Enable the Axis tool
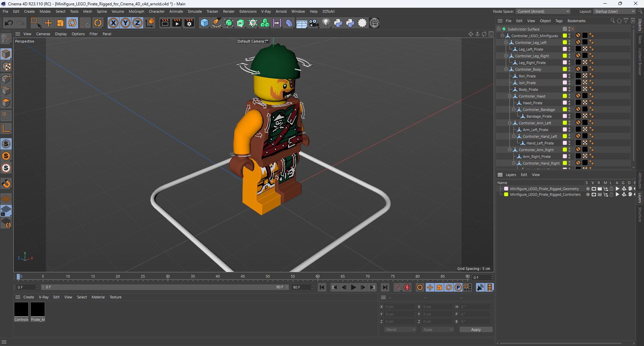The width and height of the screenshot is (644, 346). point(6,128)
